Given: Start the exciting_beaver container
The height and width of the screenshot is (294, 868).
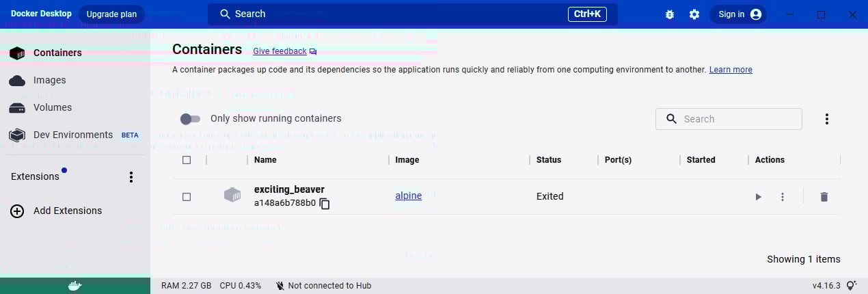Looking at the screenshot, I should (758, 197).
